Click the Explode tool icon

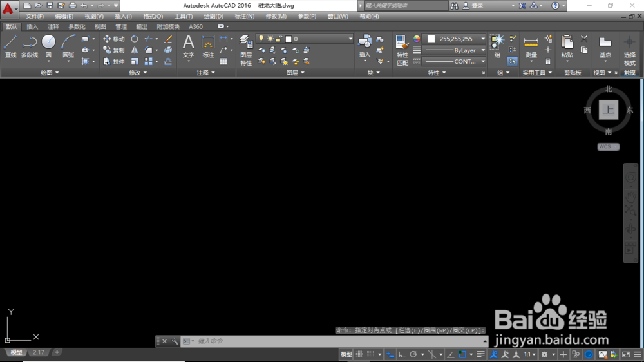[x=168, y=50]
